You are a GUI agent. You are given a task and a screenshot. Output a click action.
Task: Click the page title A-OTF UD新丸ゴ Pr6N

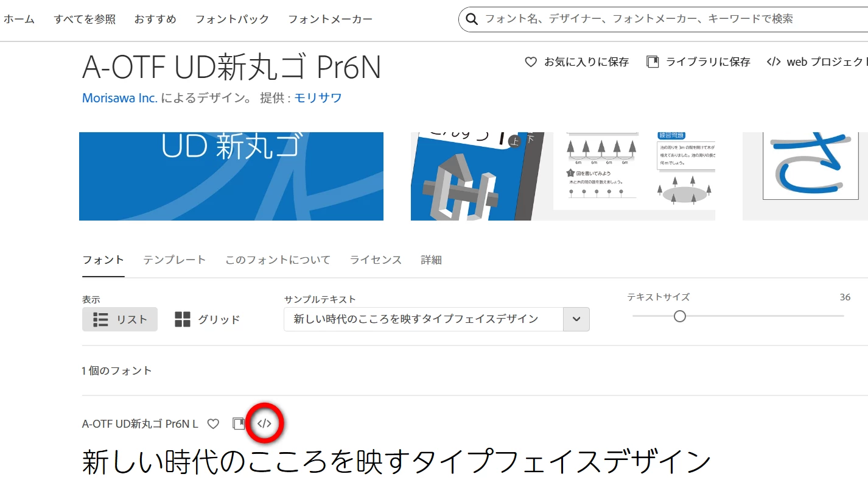click(231, 68)
